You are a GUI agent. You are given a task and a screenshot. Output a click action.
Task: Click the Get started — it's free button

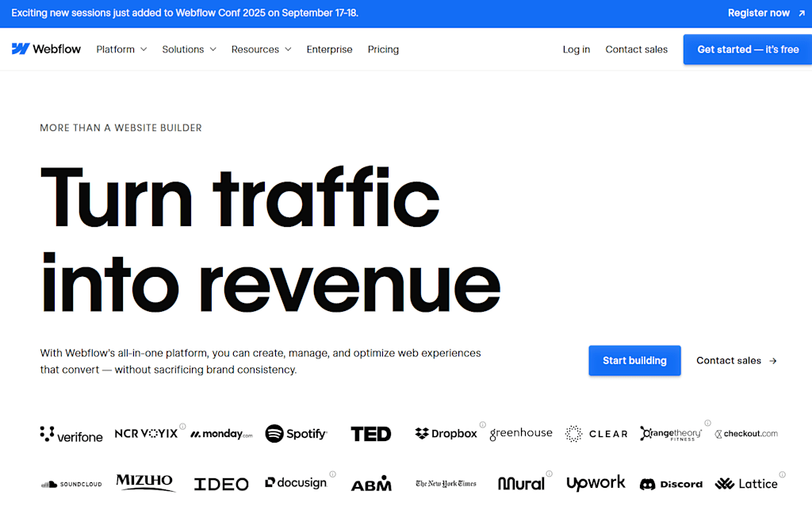pyautogui.click(x=746, y=48)
